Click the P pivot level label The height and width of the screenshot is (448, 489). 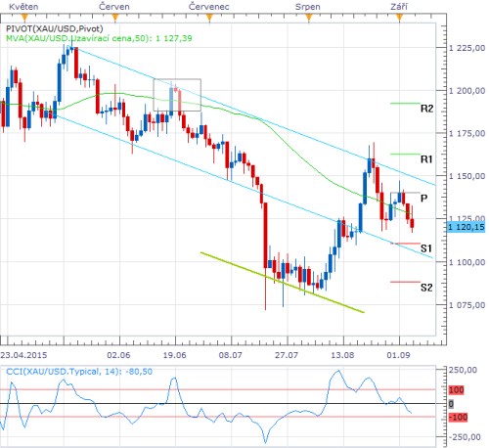coord(423,198)
